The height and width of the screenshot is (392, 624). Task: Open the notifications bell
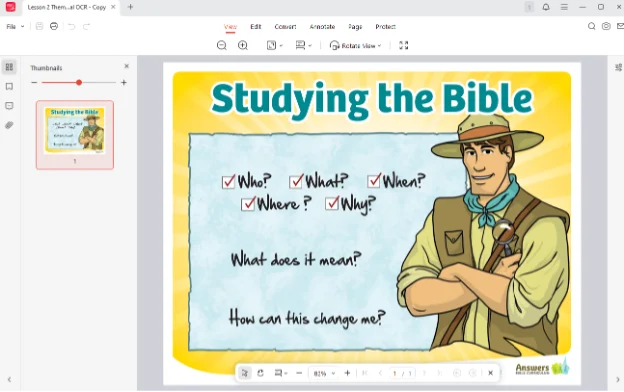pos(546,7)
